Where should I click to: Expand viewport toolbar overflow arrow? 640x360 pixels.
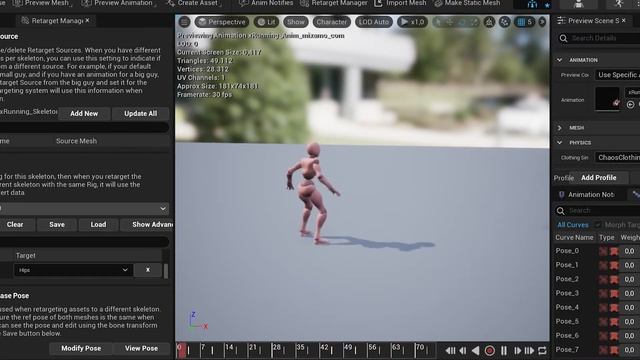click(x=542, y=22)
